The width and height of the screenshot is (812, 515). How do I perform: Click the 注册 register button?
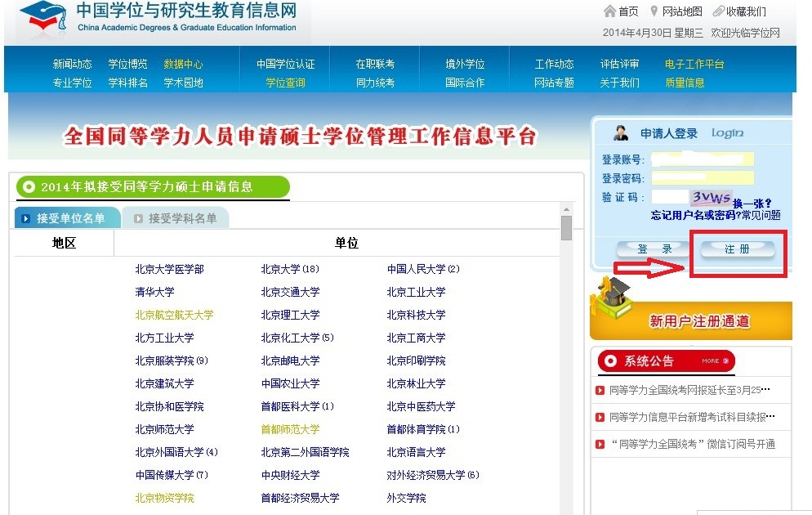pyautogui.click(x=738, y=249)
